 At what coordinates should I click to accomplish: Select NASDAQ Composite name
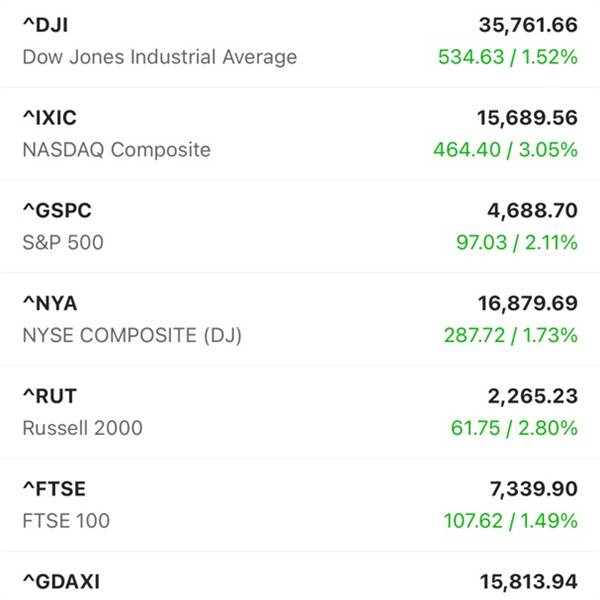pos(117,150)
